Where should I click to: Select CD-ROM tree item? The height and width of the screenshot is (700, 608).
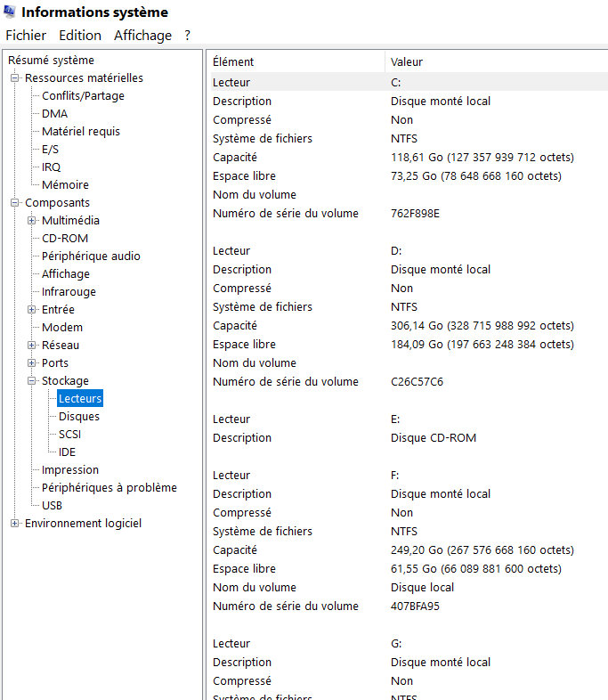point(65,239)
